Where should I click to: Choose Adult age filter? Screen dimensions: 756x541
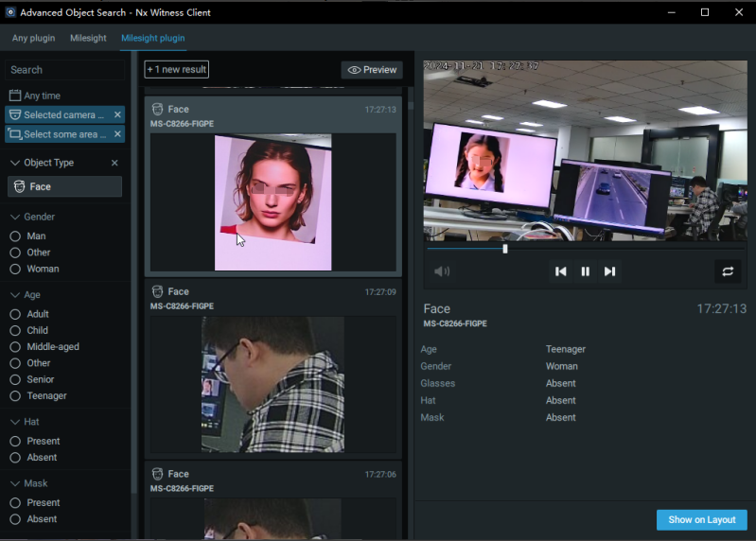point(29,314)
